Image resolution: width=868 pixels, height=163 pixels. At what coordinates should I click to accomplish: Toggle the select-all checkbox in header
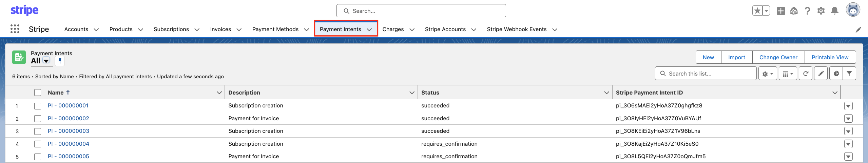pyautogui.click(x=38, y=93)
